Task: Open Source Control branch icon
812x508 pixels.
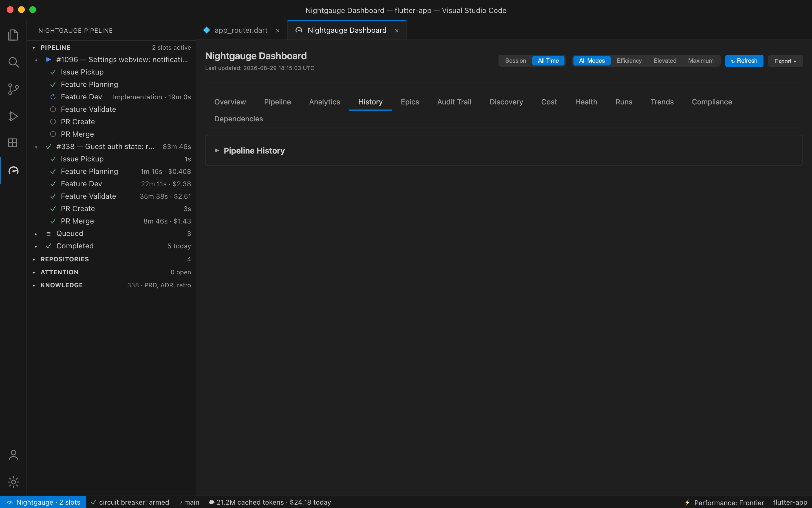Action: point(13,89)
